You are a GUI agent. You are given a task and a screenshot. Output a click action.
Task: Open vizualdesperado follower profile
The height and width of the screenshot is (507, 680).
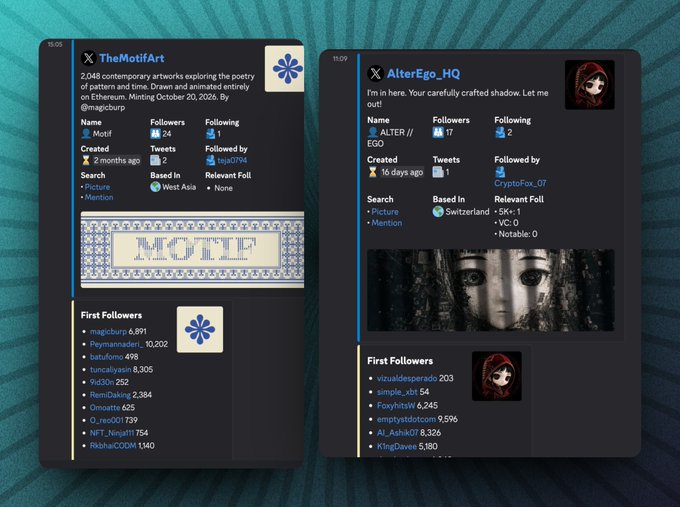click(x=407, y=378)
